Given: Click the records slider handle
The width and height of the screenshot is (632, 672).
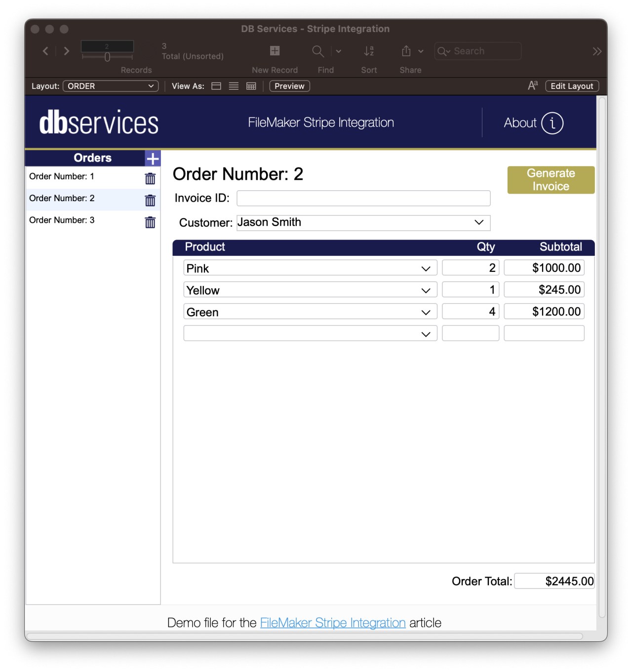Looking at the screenshot, I should coord(107,57).
